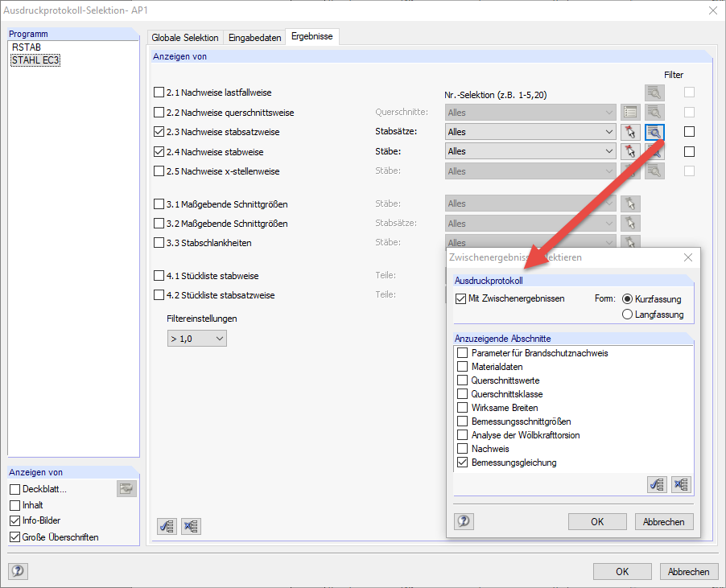Screen dimensions: 726x588
Task: Enable Inhalt in Anzeigen von
Action: coord(14,505)
